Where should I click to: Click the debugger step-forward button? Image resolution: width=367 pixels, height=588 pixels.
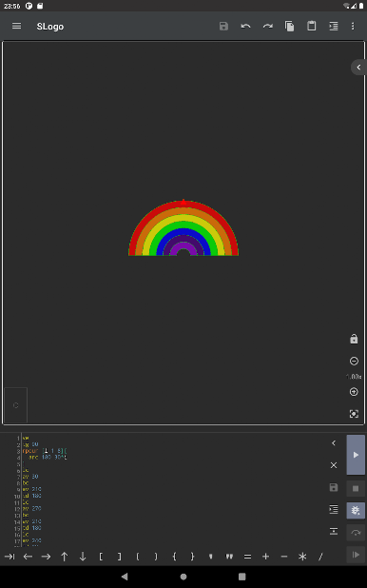click(x=356, y=555)
